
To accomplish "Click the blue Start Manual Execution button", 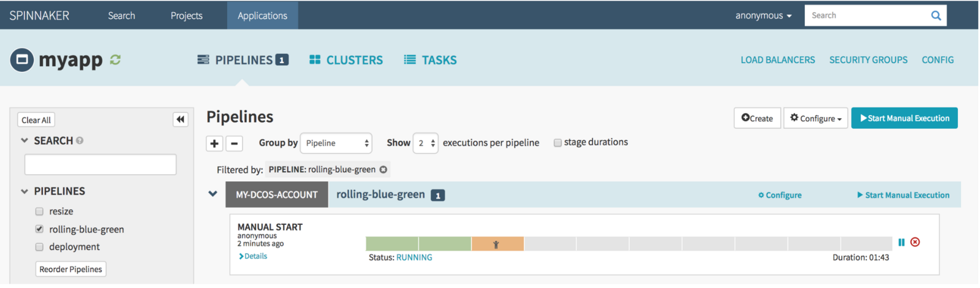I will 904,118.
